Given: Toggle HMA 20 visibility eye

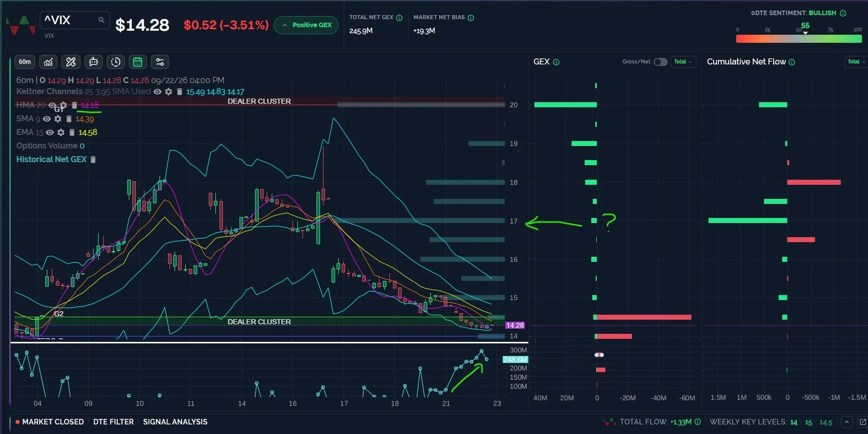Looking at the screenshot, I should coord(52,105).
